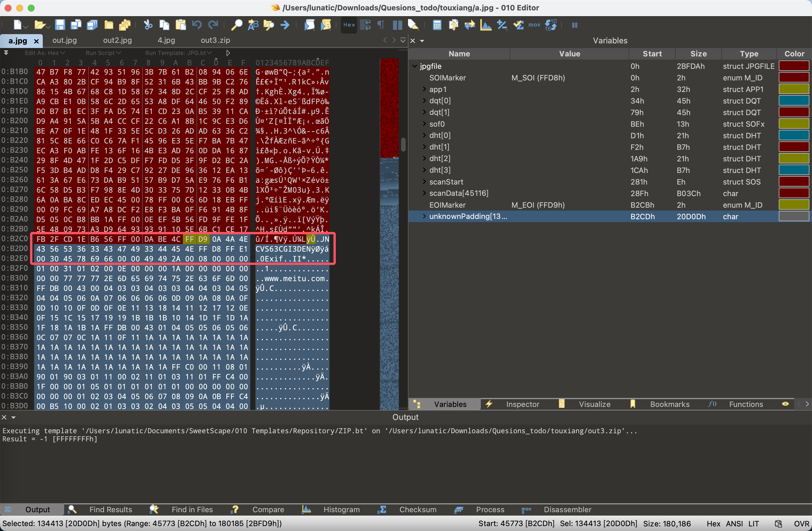Open the file tab list dropdown arrow
The height and width of the screenshot is (531, 812).
pyautogui.click(x=403, y=40)
